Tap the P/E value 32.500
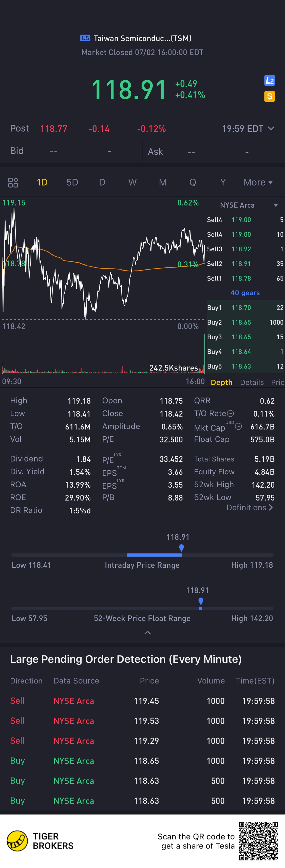 point(171,439)
